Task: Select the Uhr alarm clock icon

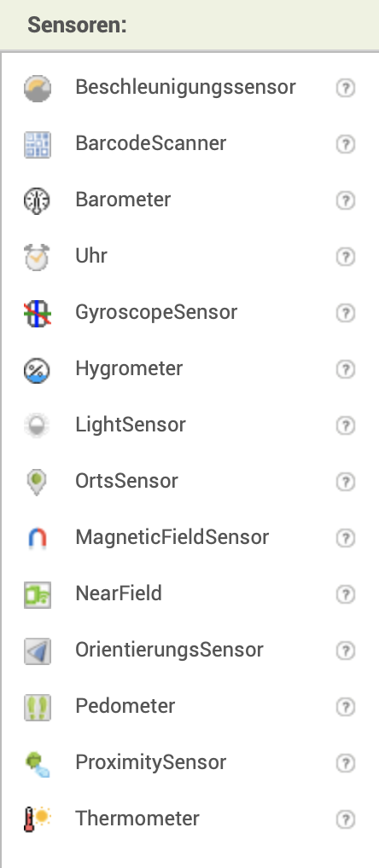Action: pyautogui.click(x=37, y=257)
